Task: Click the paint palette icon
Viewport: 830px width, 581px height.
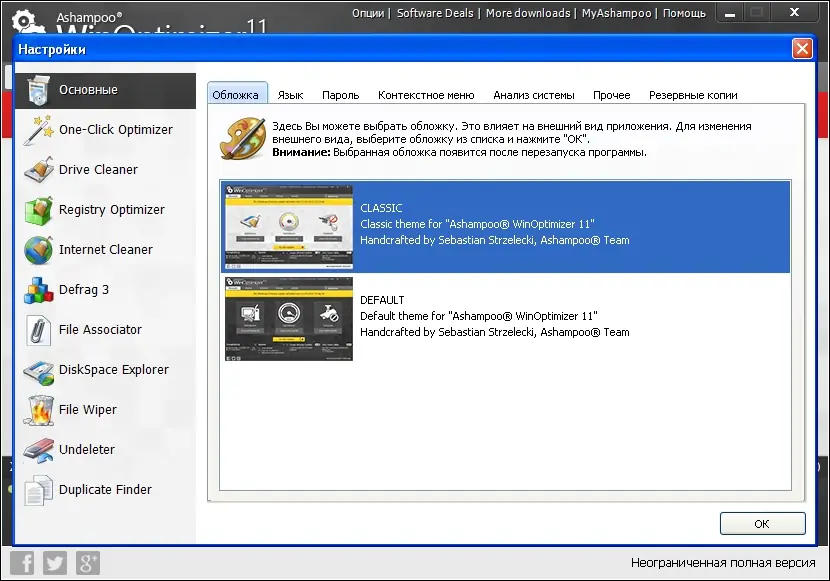Action: (243, 139)
